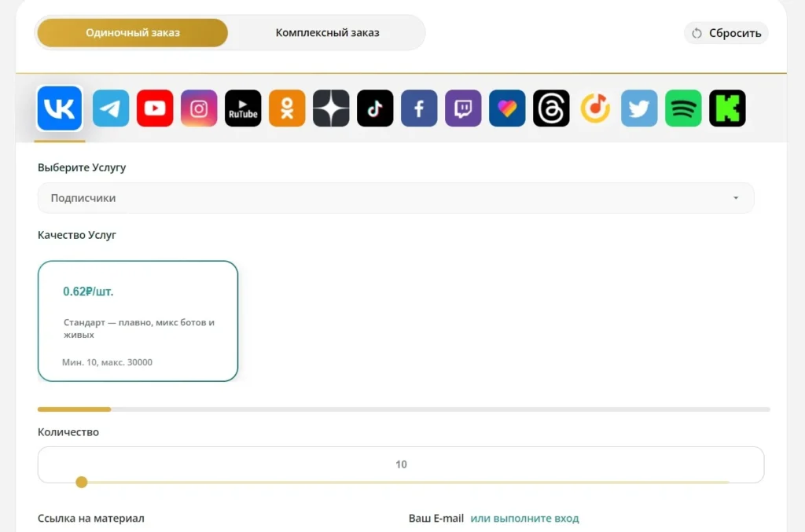This screenshot has width=805, height=532.
Task: Choose the Telegram icon
Action: pos(111,108)
